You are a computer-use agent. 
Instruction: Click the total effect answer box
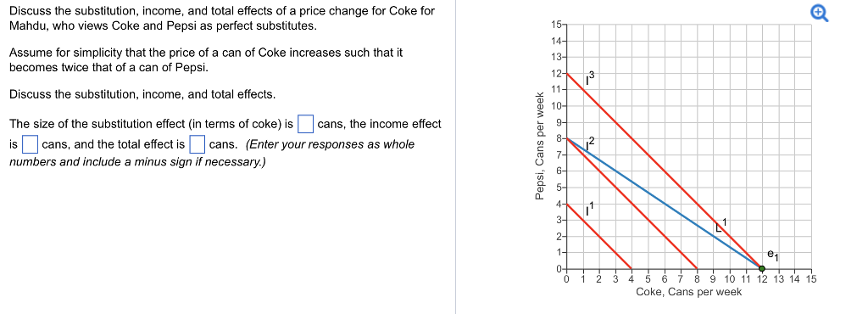pyautogui.click(x=198, y=144)
